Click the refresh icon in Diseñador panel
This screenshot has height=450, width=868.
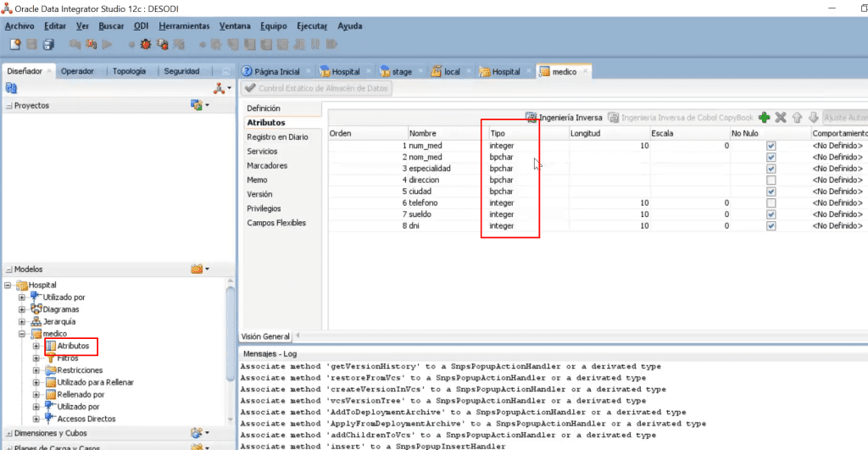tap(11, 88)
